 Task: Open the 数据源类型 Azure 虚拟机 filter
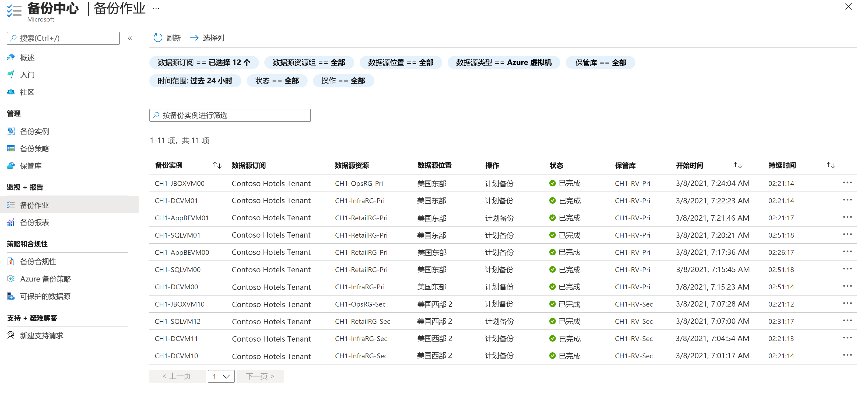pyautogui.click(x=504, y=62)
